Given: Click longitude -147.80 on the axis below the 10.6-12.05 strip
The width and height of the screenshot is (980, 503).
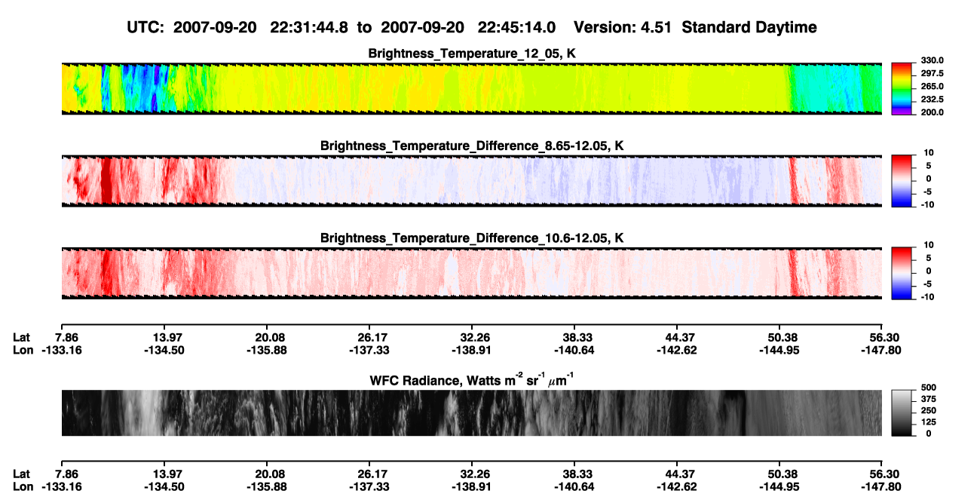Looking at the screenshot, I should coord(880,349).
